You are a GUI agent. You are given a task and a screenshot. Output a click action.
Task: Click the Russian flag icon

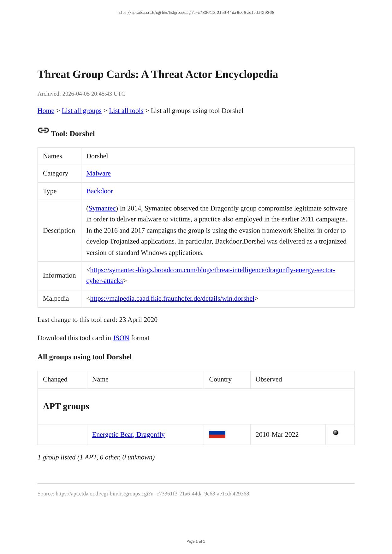[x=217, y=435]
